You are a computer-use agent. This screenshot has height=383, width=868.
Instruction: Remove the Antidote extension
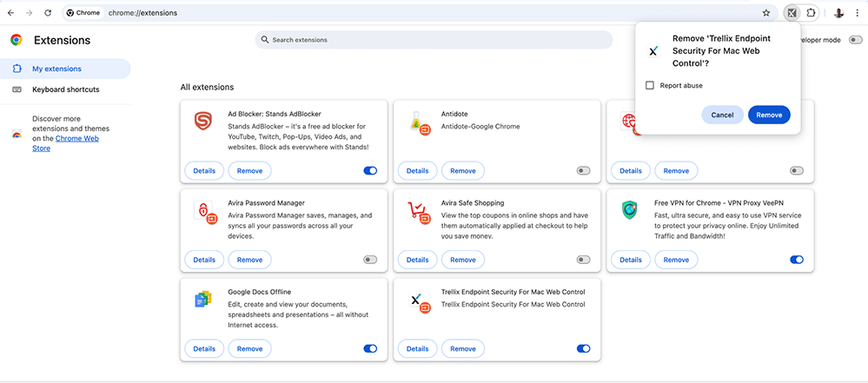tap(463, 171)
